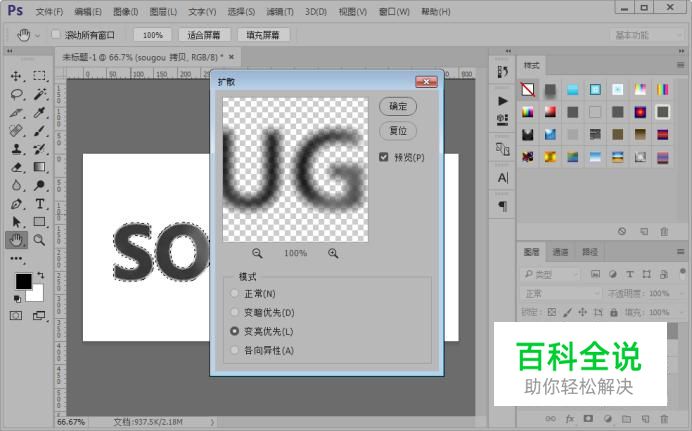Select the Gradient tool
Viewport: 692px width, 431px height.
click(x=39, y=167)
